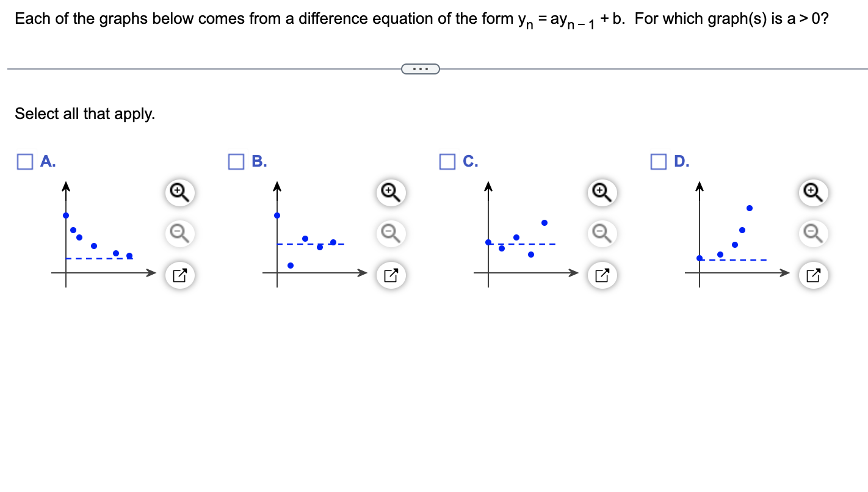Click the zoom-out magnifier beside graph A

point(179,233)
